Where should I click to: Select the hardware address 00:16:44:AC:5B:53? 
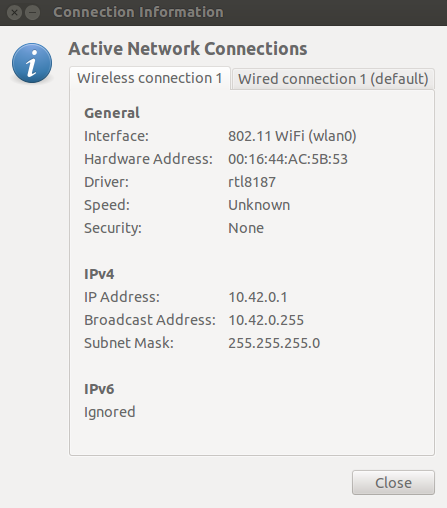pos(288,159)
